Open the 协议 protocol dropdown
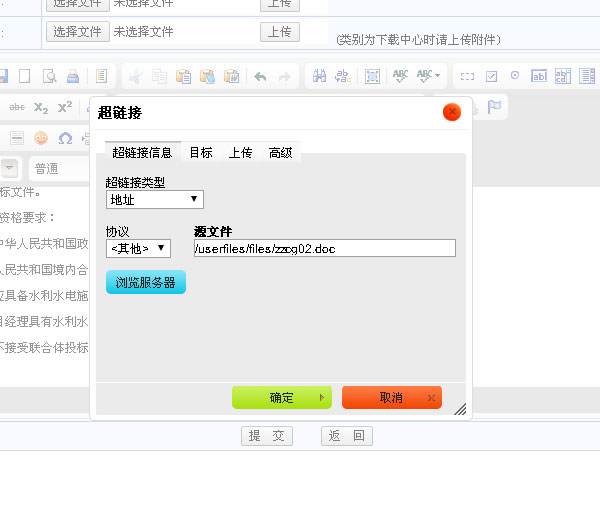 click(139, 248)
